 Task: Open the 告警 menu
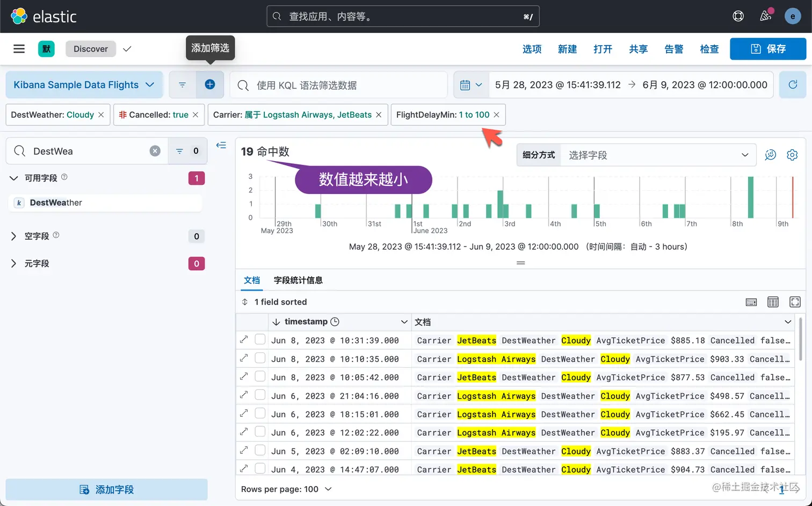(674, 49)
